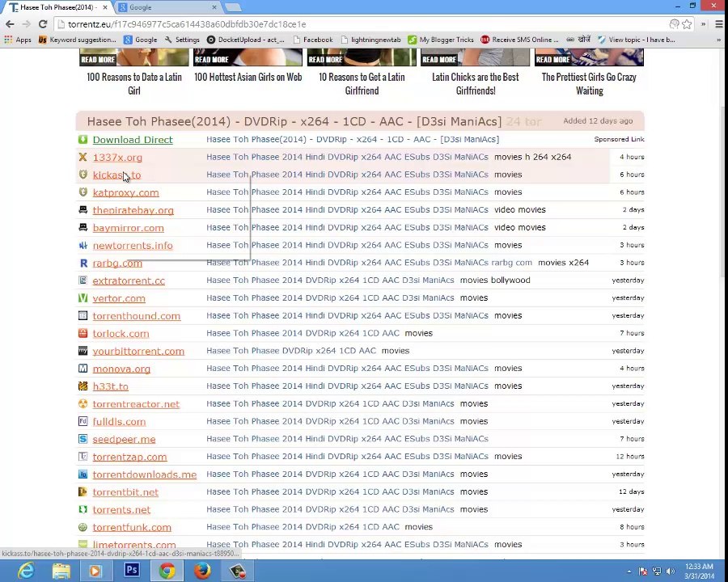Open the torrents.net link

coord(121,510)
